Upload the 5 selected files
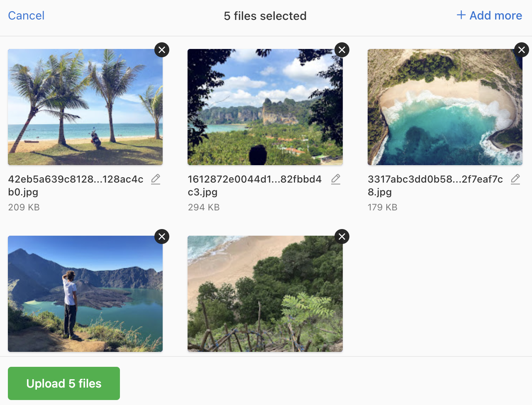 point(63,383)
